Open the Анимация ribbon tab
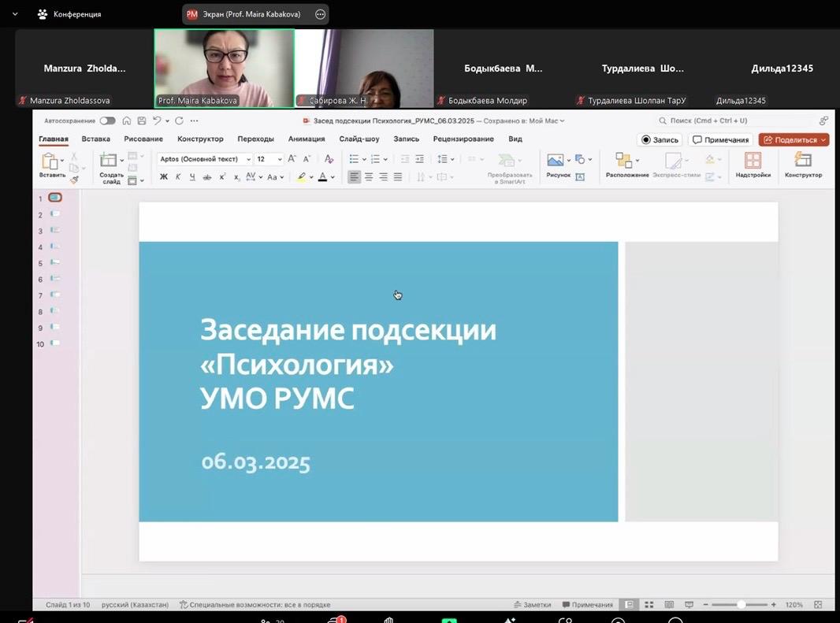 (307, 139)
